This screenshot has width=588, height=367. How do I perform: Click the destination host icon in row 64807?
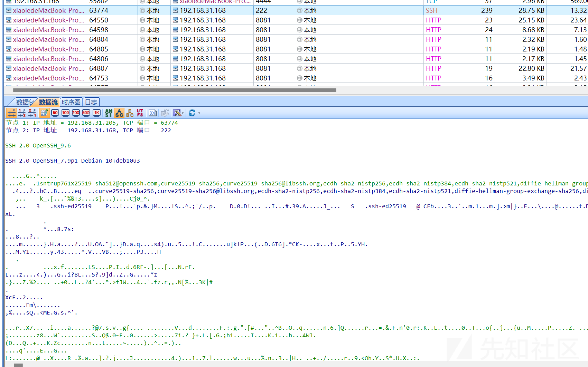click(x=175, y=68)
